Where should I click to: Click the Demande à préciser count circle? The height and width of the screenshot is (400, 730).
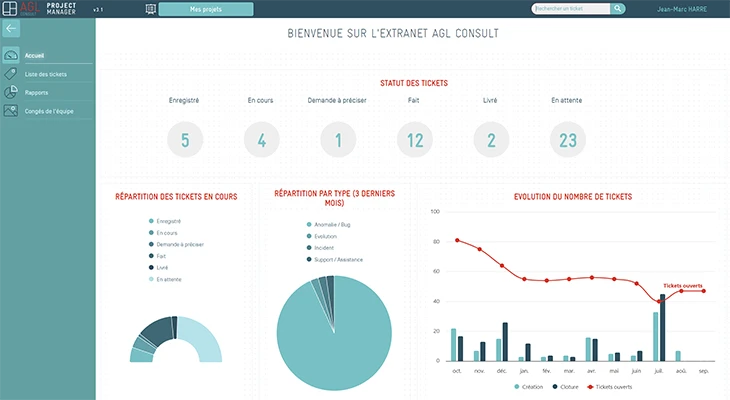[338, 140]
